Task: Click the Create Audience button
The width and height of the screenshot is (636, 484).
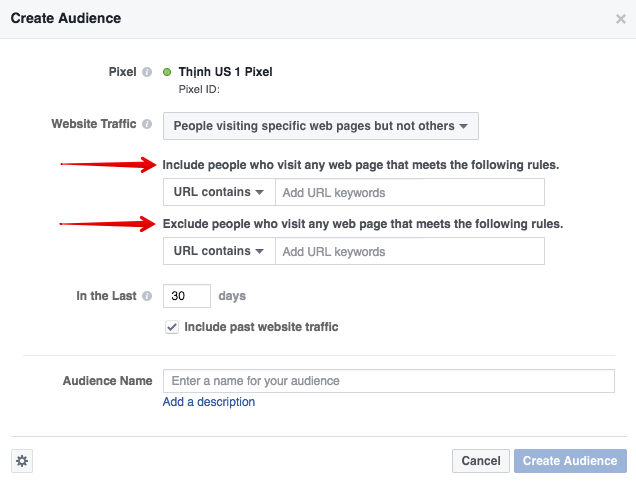Action: point(570,461)
